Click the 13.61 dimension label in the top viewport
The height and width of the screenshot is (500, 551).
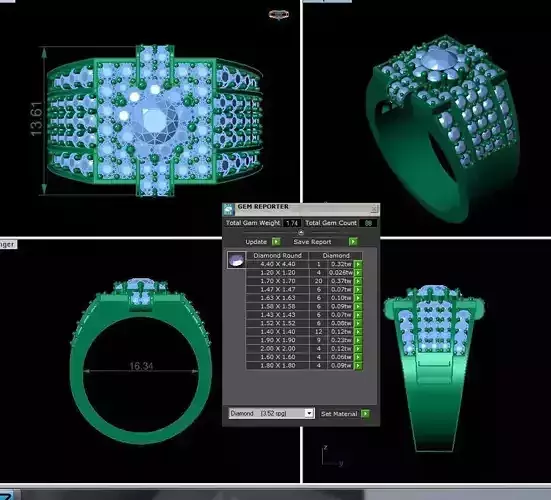(x=36, y=119)
